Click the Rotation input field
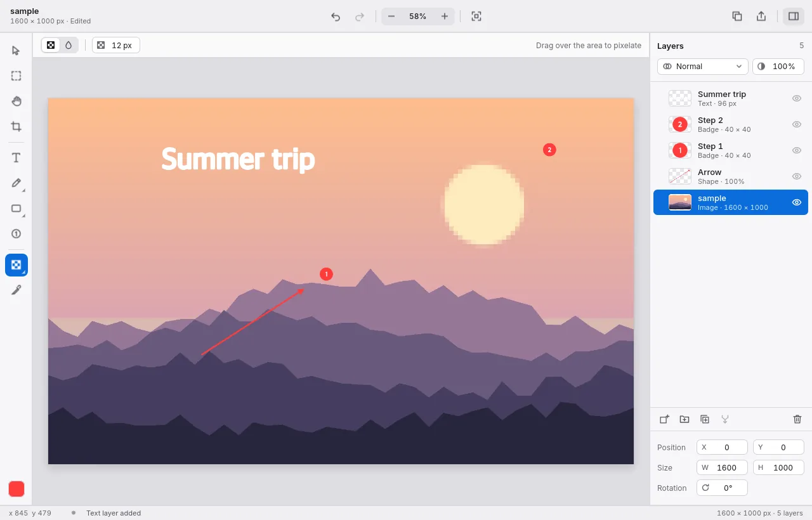Screen dimensions: 812x520 pyautogui.click(x=722, y=488)
